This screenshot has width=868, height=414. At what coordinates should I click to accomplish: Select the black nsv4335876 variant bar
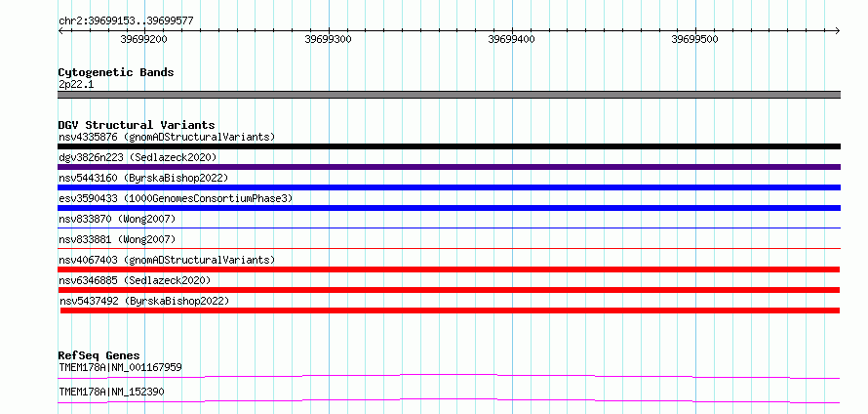pos(449,146)
